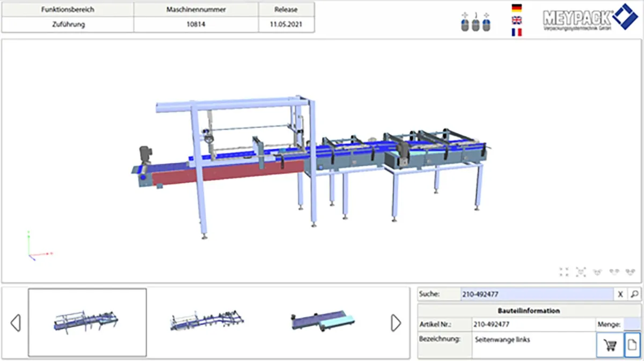The width and height of the screenshot is (644, 361).
Task: Click the left mouse-button help icon
Action: (465, 24)
